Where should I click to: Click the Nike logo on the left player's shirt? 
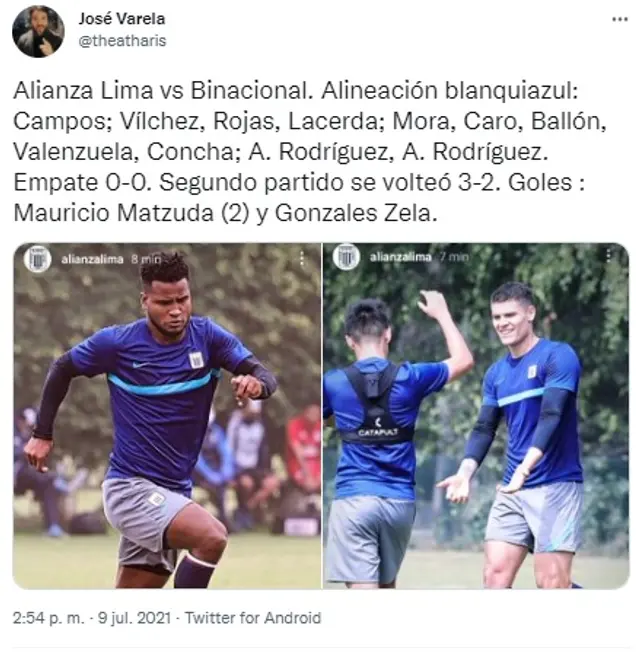141,365
